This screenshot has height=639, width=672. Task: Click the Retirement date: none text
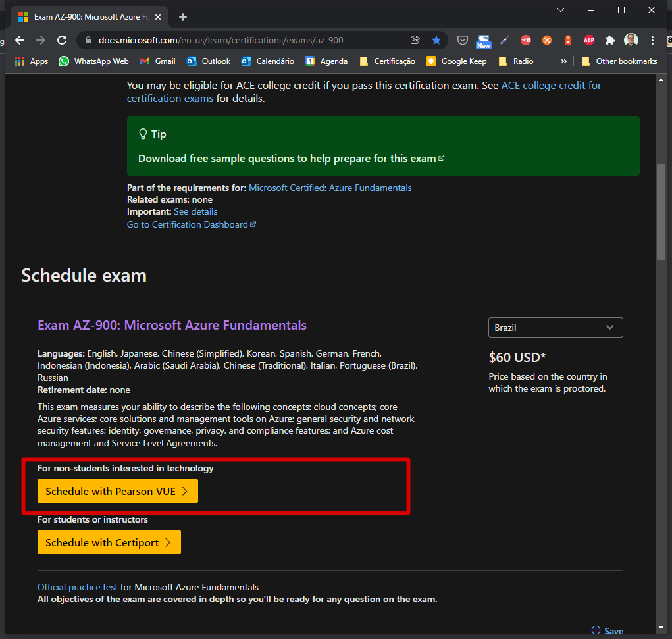click(84, 390)
